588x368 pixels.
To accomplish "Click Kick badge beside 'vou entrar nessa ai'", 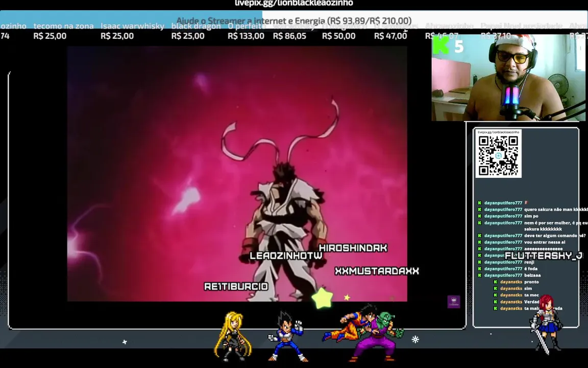I will (479, 242).
